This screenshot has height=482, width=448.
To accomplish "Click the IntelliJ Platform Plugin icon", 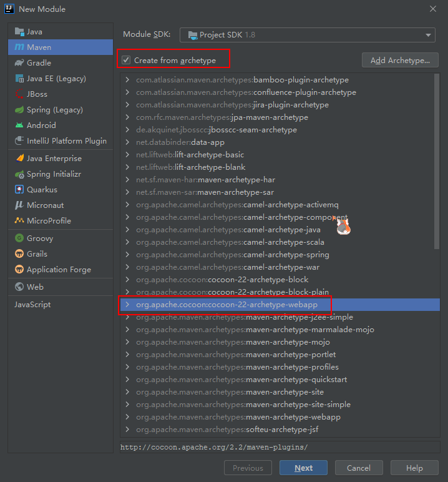I will (19, 140).
